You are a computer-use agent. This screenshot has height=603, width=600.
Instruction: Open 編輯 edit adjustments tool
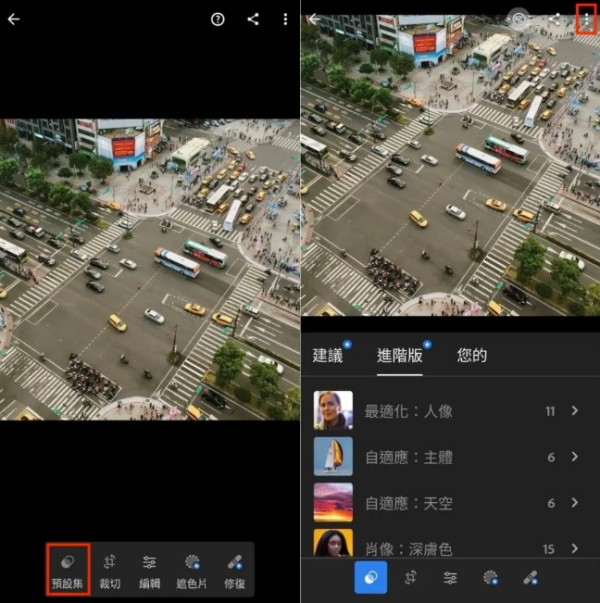click(149, 570)
